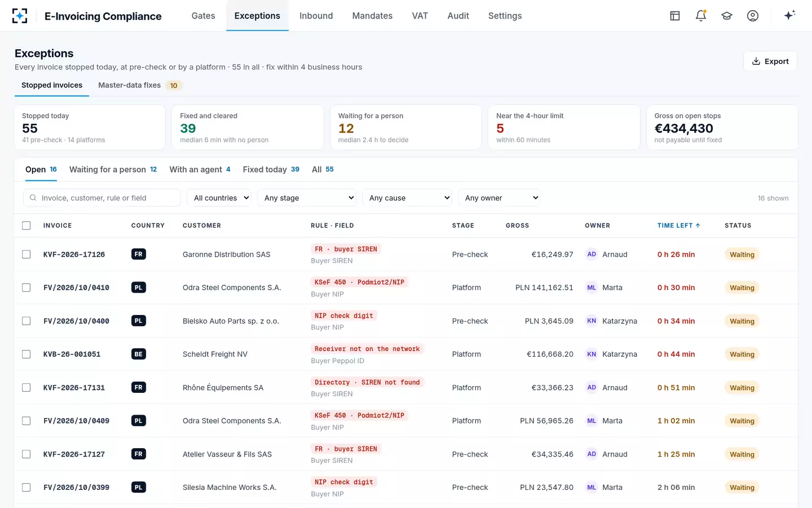Click the Export button

coord(770,62)
